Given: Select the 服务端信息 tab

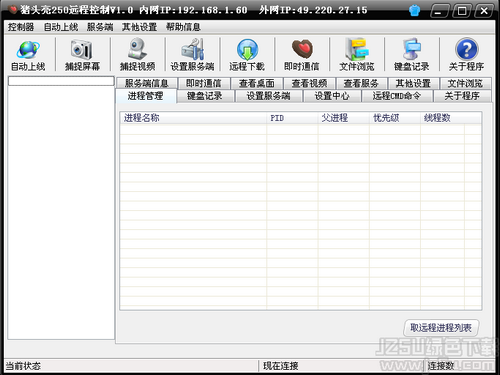Looking at the screenshot, I should [146, 83].
